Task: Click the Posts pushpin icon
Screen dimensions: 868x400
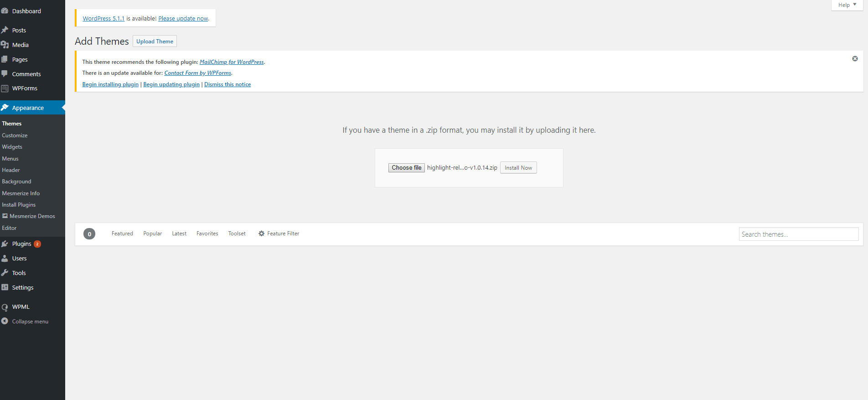Action: tap(5, 30)
